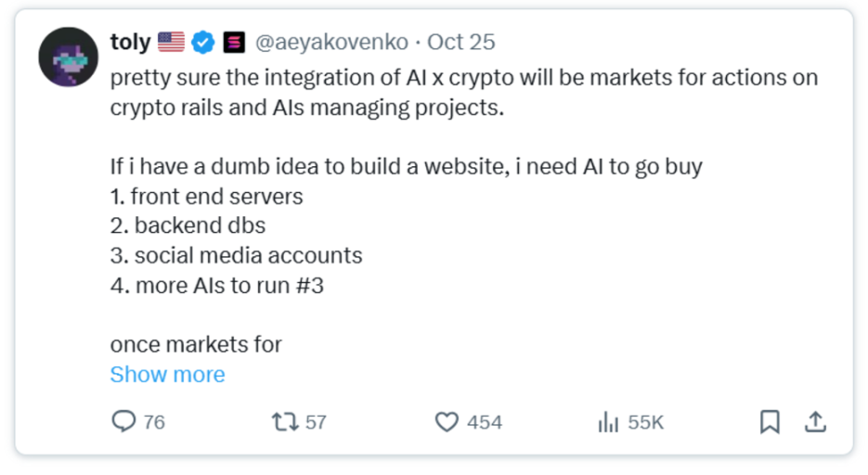Screen dimensions: 868x475
Task: Click the US flag emoji beside toly
Action: point(171,42)
